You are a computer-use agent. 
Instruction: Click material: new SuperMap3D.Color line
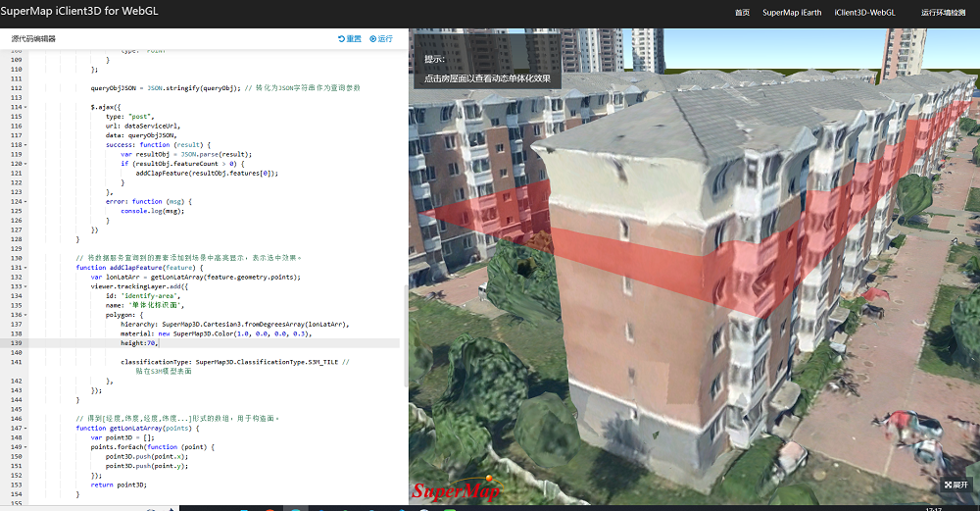(217, 333)
